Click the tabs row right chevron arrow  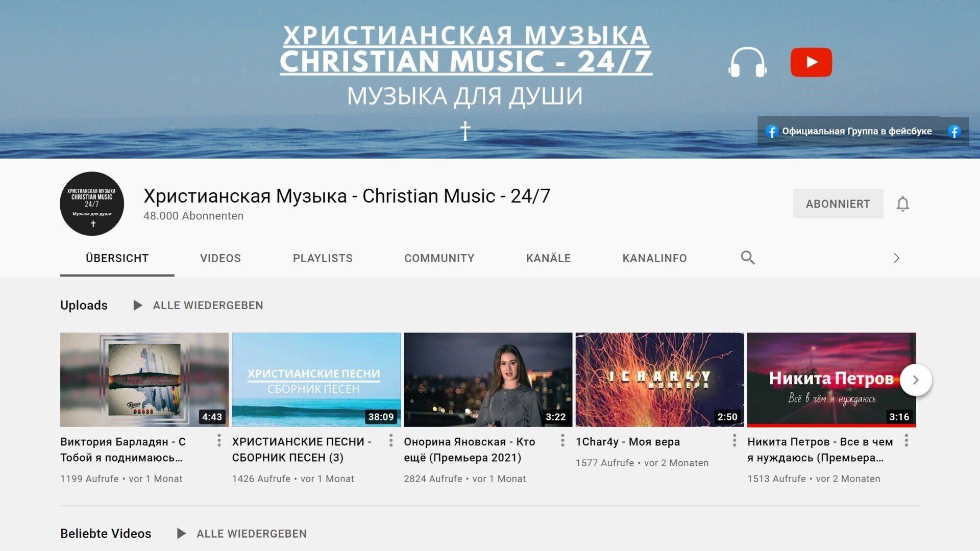[x=896, y=258]
